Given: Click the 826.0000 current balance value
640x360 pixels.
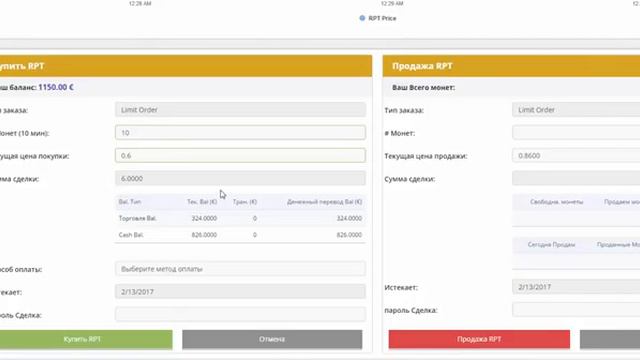Looking at the screenshot, I should coord(204,235).
